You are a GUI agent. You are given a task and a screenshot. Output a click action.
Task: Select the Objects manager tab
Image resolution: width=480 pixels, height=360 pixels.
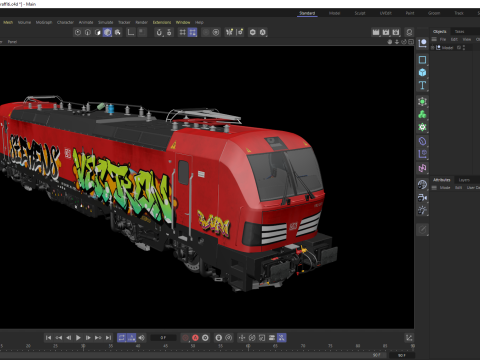coord(440,31)
